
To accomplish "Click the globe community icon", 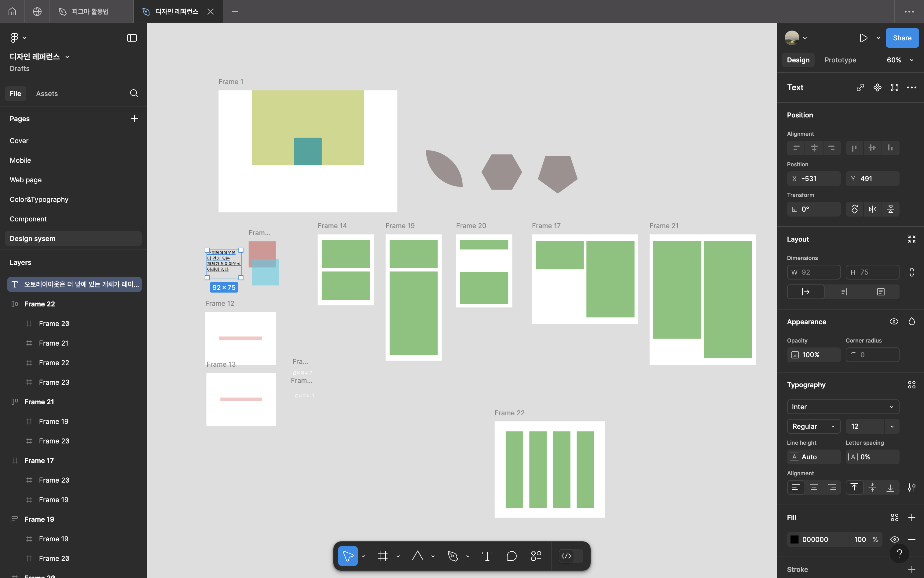I will tap(37, 12).
